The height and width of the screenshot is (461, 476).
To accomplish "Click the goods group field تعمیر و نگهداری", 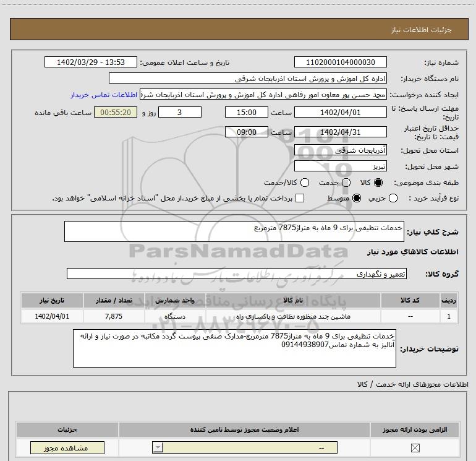I will [x=237, y=274].
